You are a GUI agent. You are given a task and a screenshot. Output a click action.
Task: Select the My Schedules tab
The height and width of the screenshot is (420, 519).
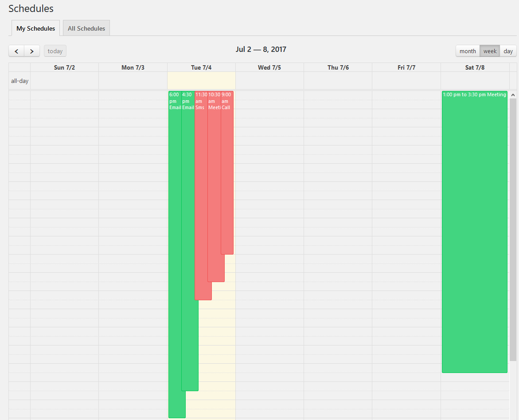pos(36,28)
